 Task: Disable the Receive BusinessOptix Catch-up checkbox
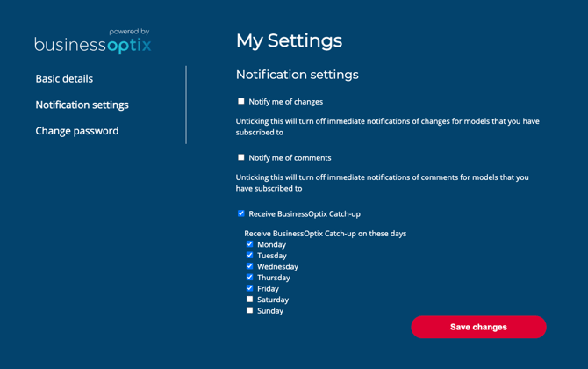(x=241, y=213)
